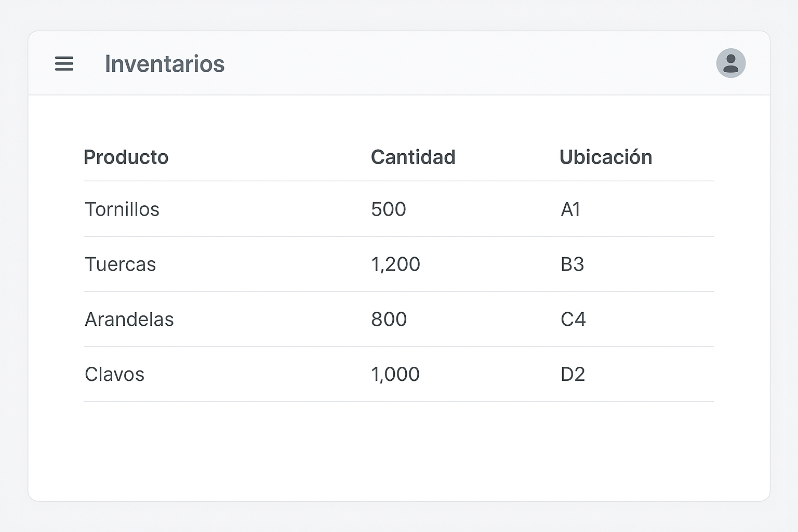Select the Arandelas product row
Image resolution: width=798 pixels, height=532 pixels.
pyautogui.click(x=129, y=320)
